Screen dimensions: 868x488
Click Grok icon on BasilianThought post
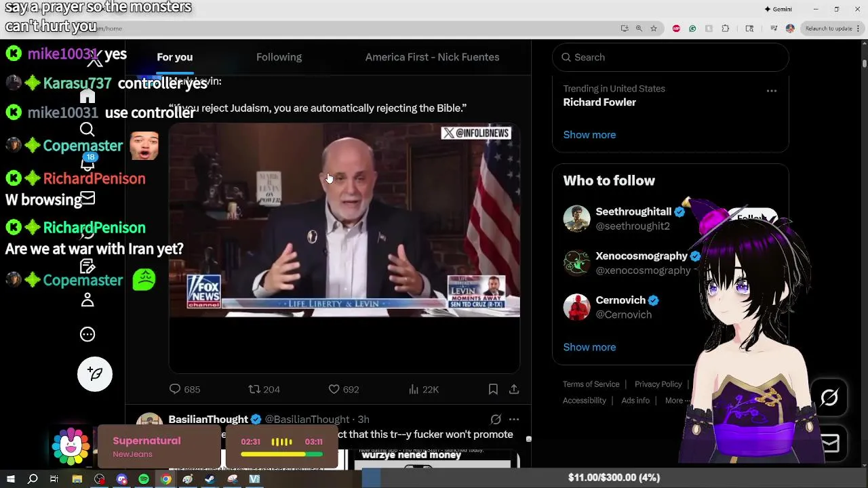[x=496, y=420]
